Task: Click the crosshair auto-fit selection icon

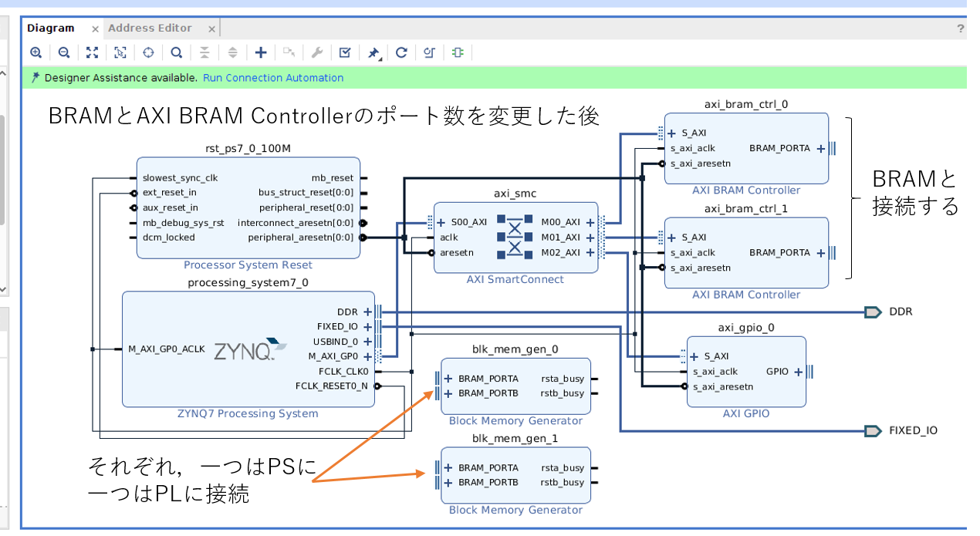Action: click(x=148, y=52)
